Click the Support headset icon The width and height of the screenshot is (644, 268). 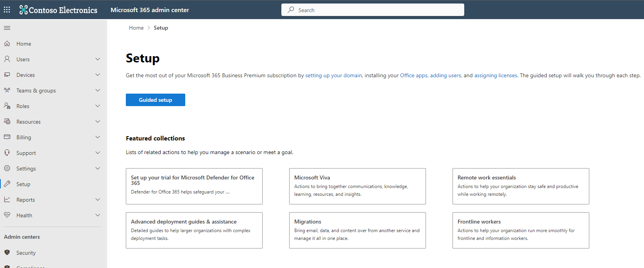7,153
